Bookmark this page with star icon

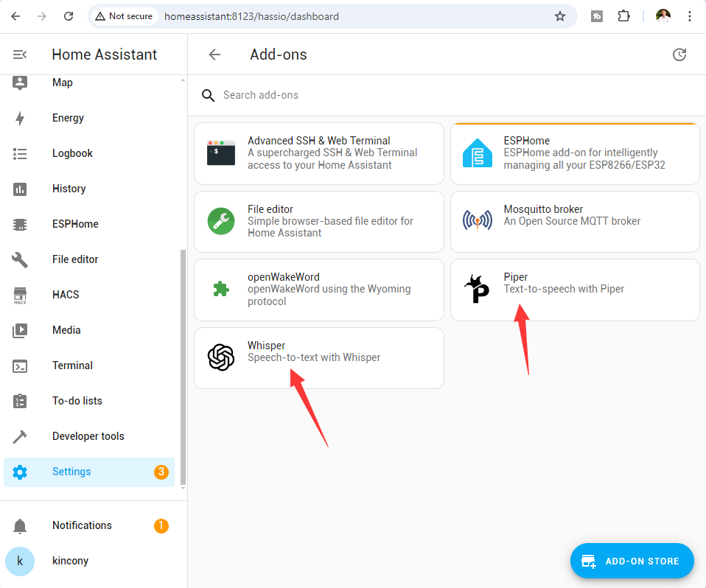pyautogui.click(x=560, y=16)
